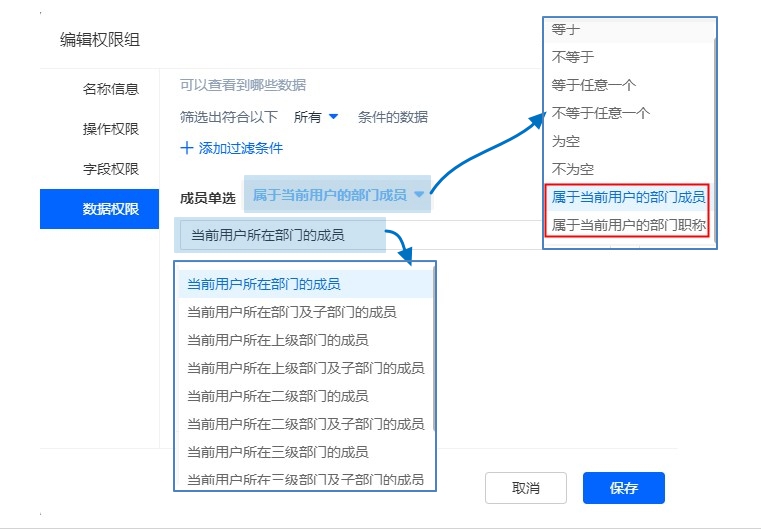Image resolution: width=761 pixels, height=530 pixels.
Task: Switch to the 名称信息 tab
Action: (x=110, y=89)
